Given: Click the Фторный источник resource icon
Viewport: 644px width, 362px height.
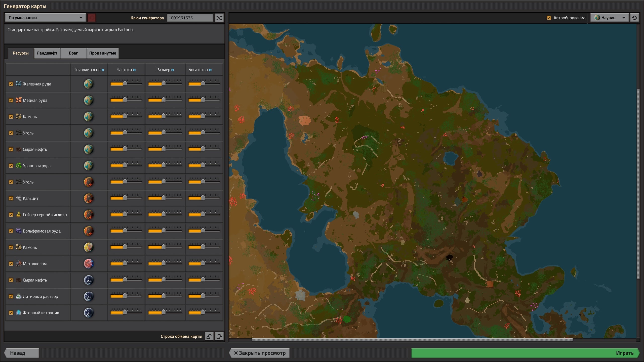Looking at the screenshot, I should [18, 312].
